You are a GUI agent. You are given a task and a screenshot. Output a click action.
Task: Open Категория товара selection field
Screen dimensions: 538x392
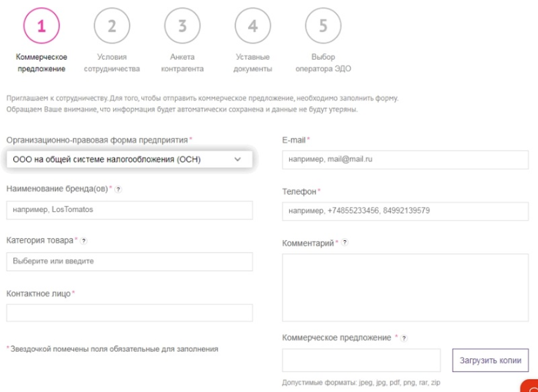pos(129,262)
